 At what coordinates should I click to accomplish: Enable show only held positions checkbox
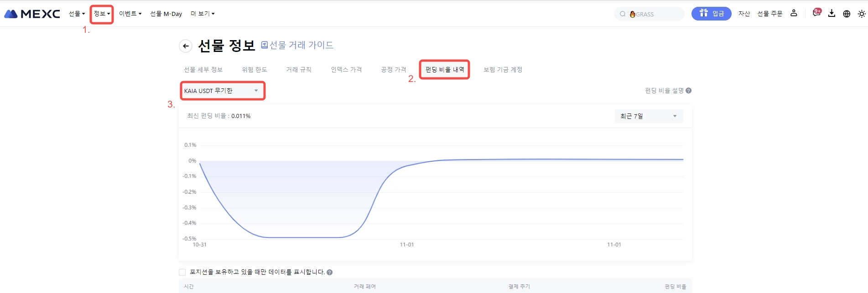point(182,272)
